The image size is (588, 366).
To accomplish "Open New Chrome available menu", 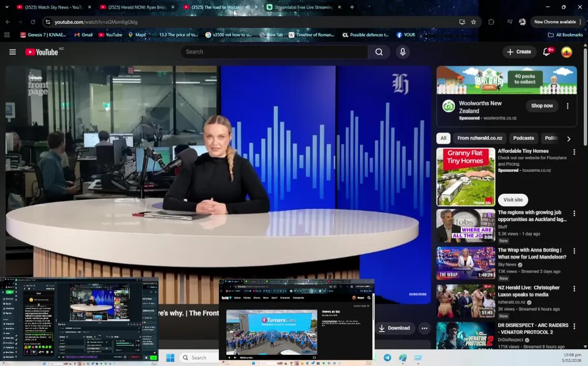I will [x=558, y=22].
